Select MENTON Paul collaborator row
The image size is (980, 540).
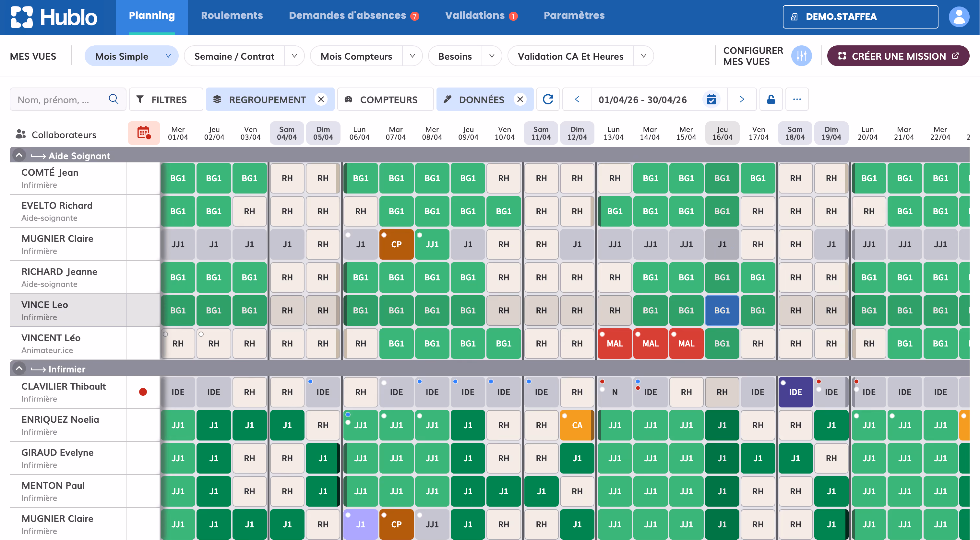[68, 491]
